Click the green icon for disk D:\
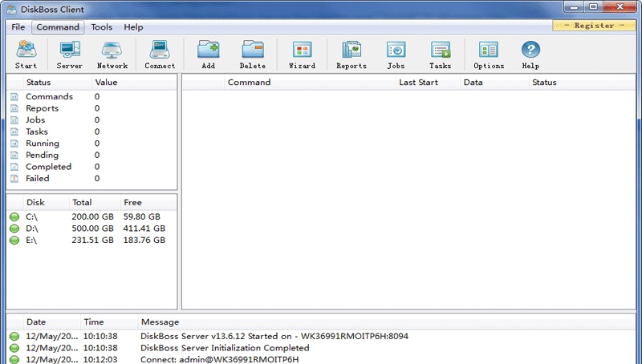642x364 pixels. point(14,229)
